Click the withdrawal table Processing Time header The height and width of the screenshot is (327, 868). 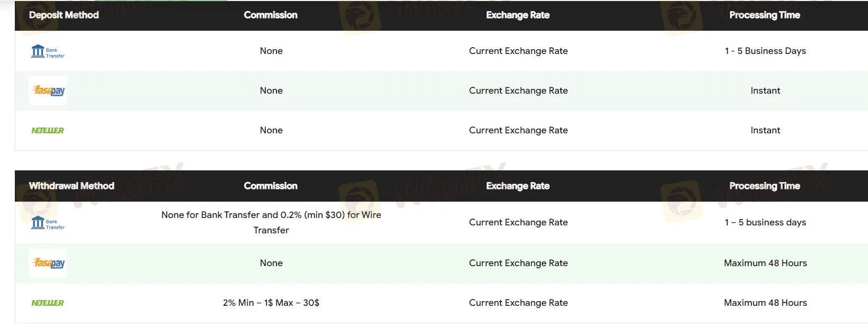pyautogui.click(x=765, y=186)
